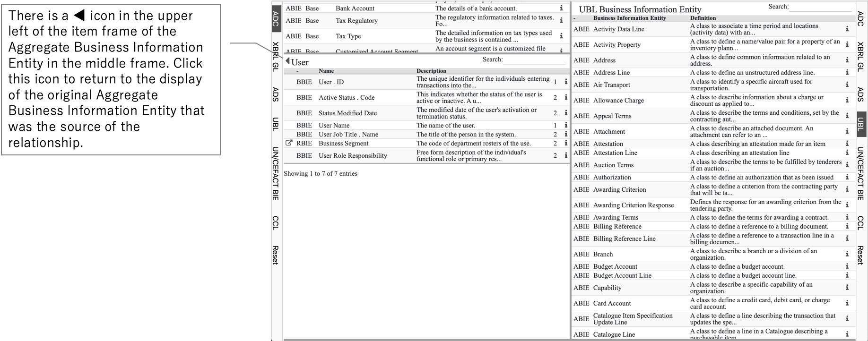
Task: Click info icon on Appeal Terms row
Action: coord(847,116)
